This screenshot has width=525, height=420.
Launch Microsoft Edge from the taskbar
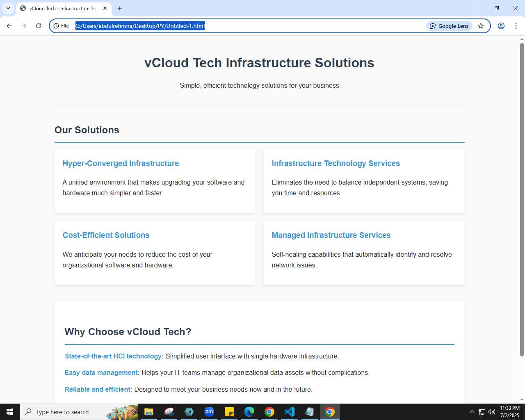pos(249,412)
